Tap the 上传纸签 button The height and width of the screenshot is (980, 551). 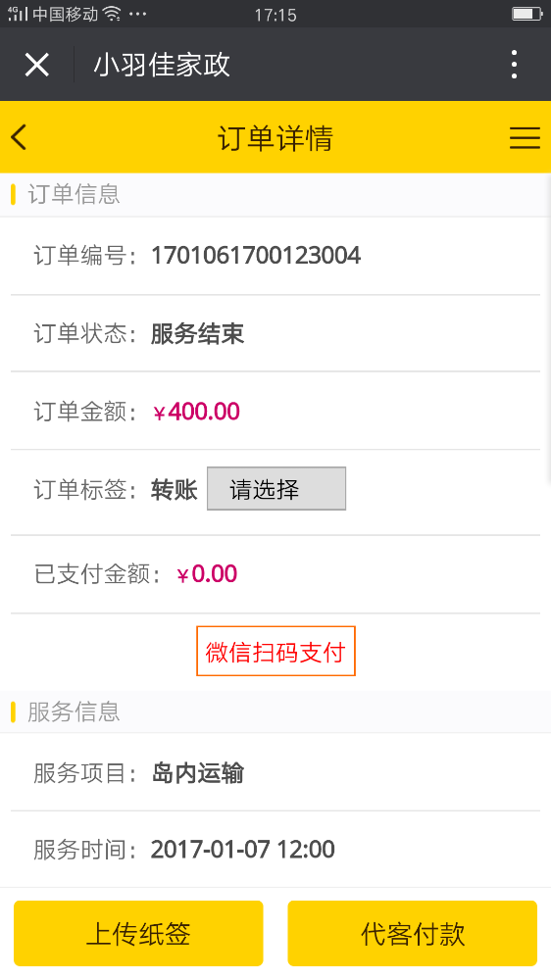(x=138, y=933)
